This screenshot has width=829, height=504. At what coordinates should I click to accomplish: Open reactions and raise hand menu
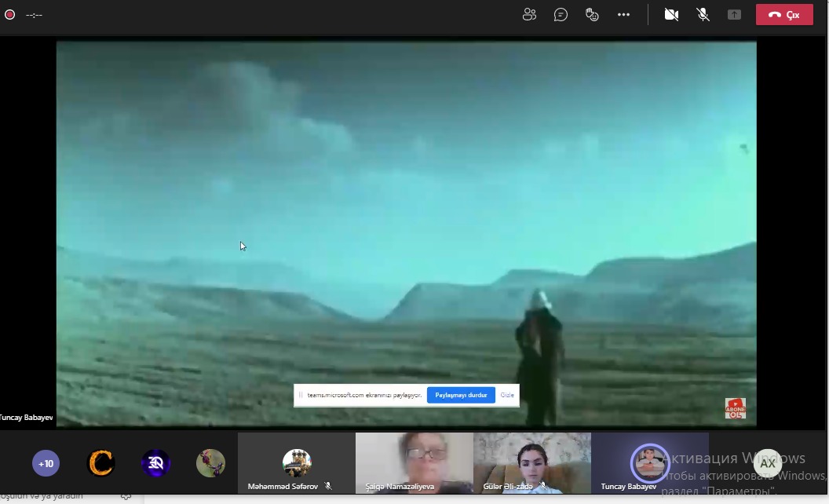point(592,15)
